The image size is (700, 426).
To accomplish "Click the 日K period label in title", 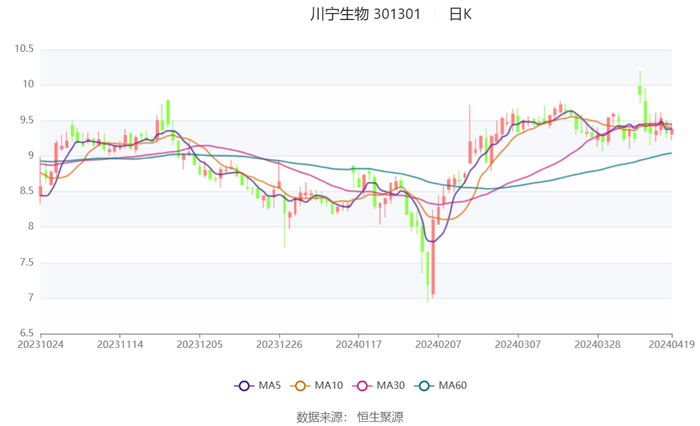I will tap(460, 15).
